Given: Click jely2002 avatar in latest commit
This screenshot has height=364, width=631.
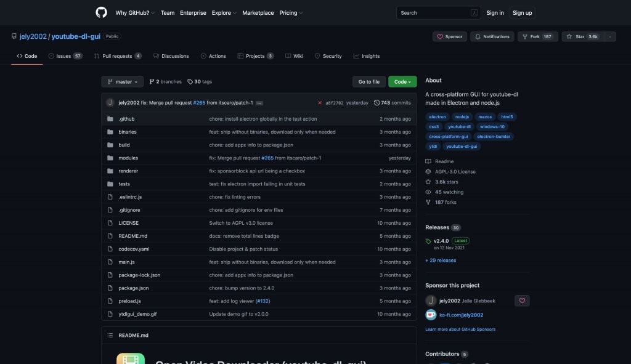Looking at the screenshot, I should (110, 103).
